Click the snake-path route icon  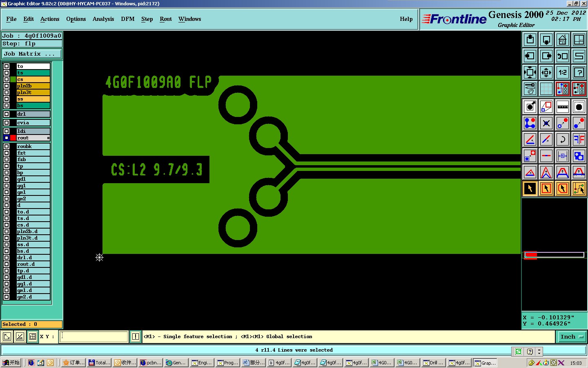tap(579, 56)
